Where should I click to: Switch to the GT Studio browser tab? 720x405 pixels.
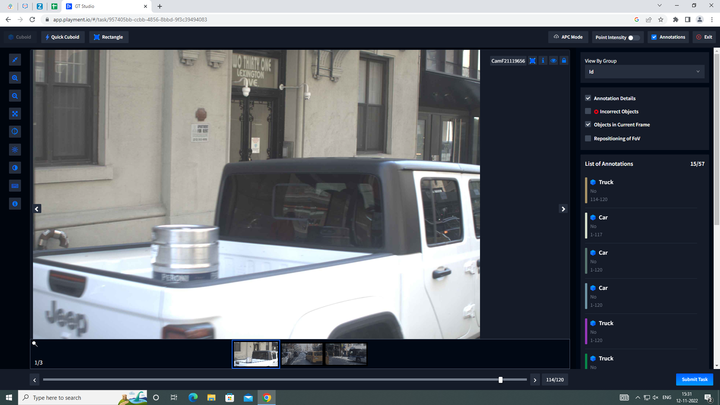click(106, 6)
